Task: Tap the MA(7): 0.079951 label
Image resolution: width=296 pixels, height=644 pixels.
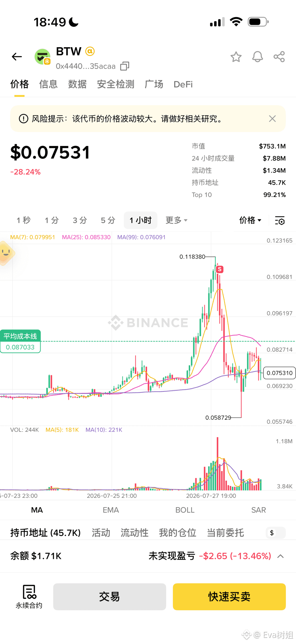Action: [x=33, y=237]
